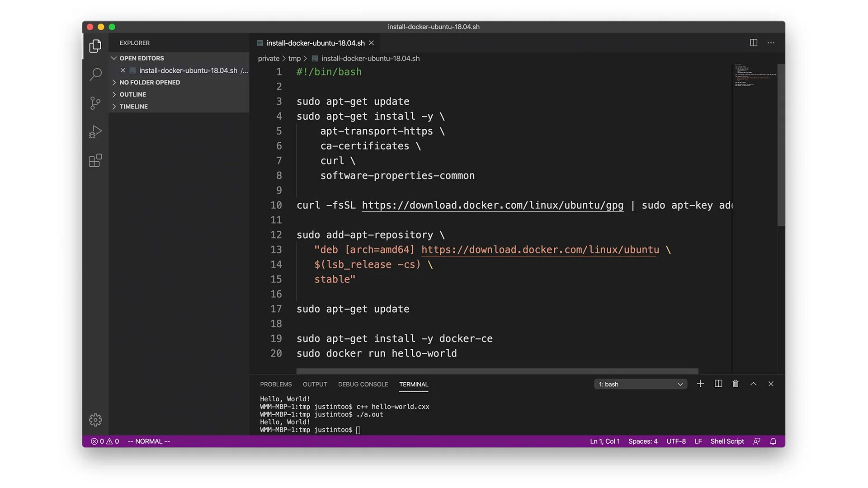Open the Run and Debug view
The height and width of the screenshot is (488, 868).
click(x=95, y=131)
